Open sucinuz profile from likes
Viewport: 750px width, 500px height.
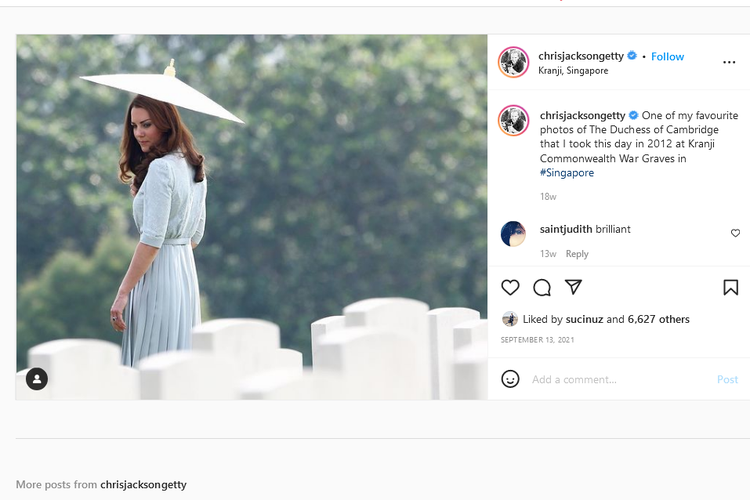click(583, 320)
